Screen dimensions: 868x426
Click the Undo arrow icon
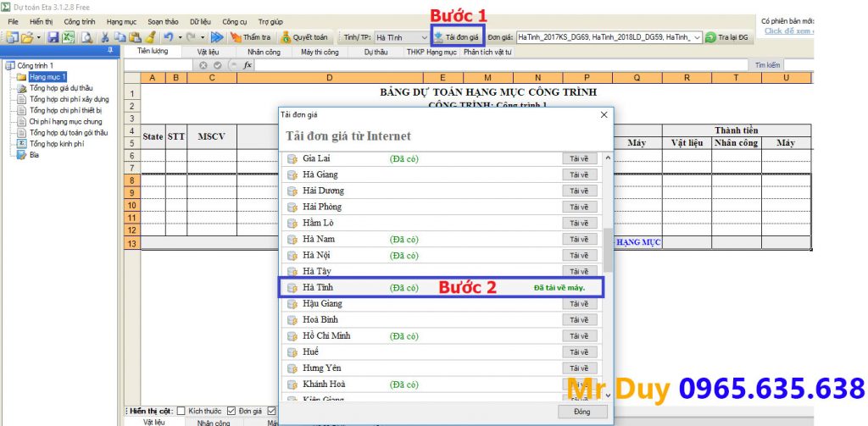click(169, 37)
